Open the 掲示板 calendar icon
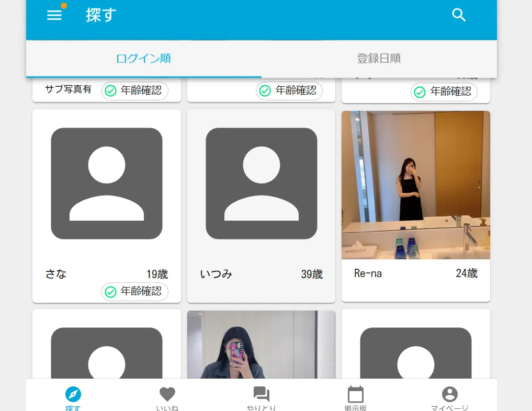 click(356, 394)
